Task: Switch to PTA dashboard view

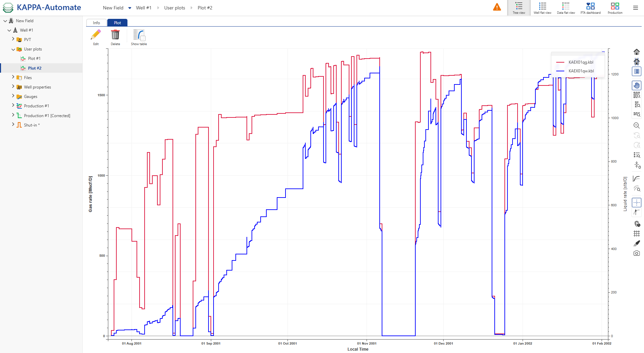Action: click(x=590, y=8)
